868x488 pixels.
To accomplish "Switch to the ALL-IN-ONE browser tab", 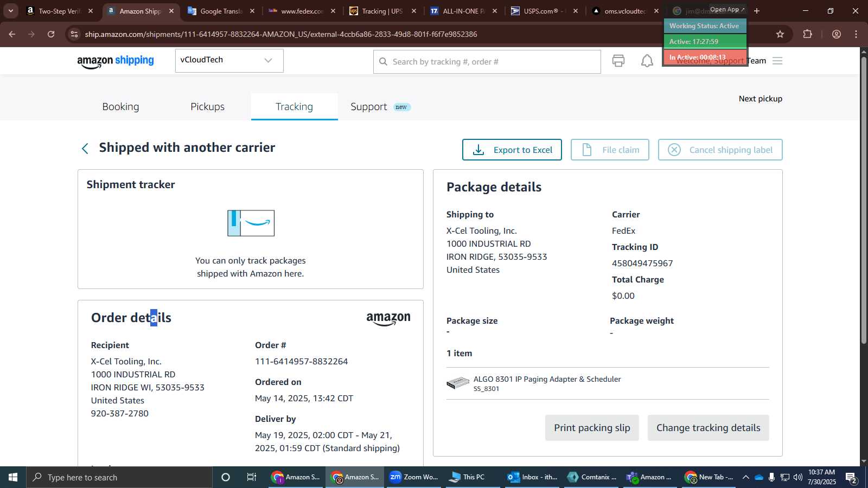I will point(463,11).
